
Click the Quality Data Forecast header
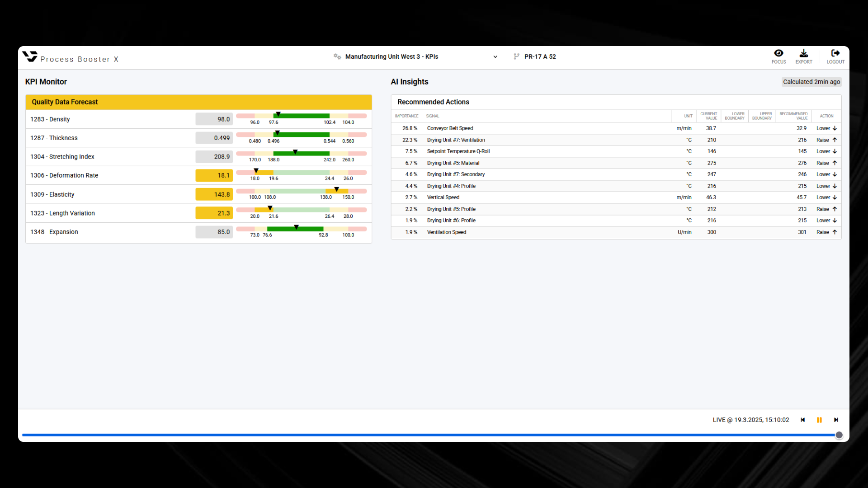(x=199, y=102)
